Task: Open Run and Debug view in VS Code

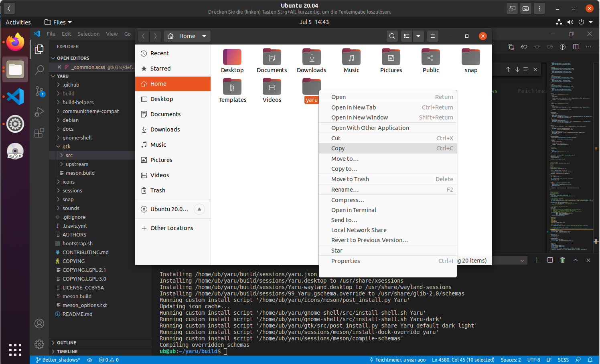Action: tap(39, 112)
